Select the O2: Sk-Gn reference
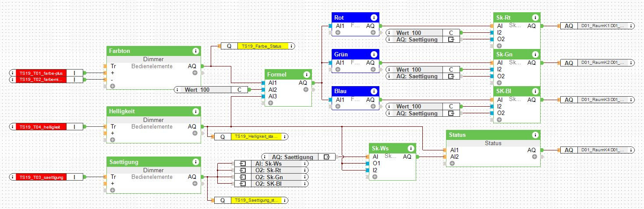The height and width of the screenshot is (209, 644). click(271, 177)
